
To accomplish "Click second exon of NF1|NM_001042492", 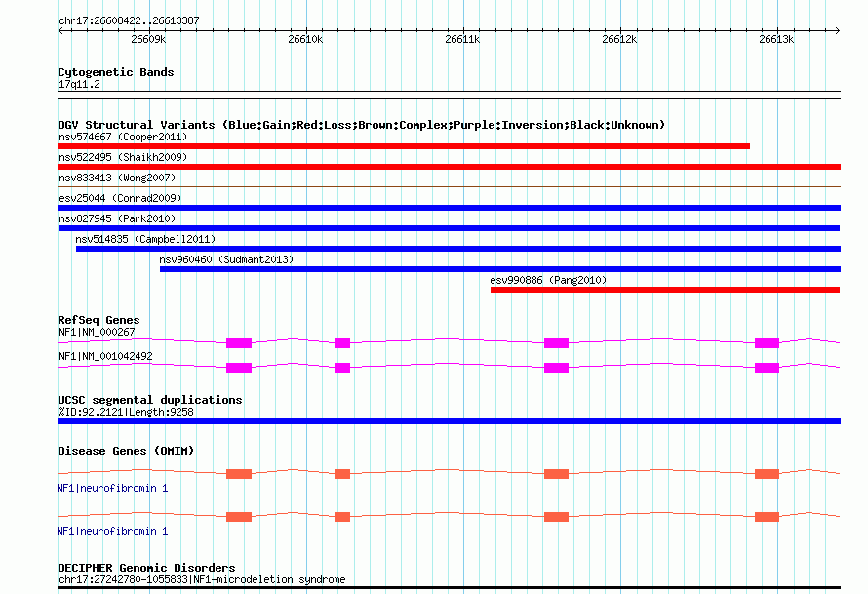I will [342, 368].
